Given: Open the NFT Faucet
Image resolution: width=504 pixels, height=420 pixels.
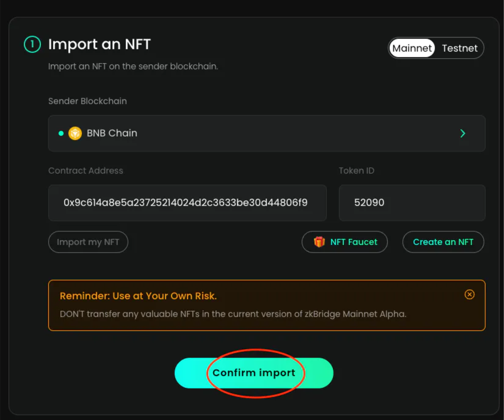Looking at the screenshot, I should 344,242.
